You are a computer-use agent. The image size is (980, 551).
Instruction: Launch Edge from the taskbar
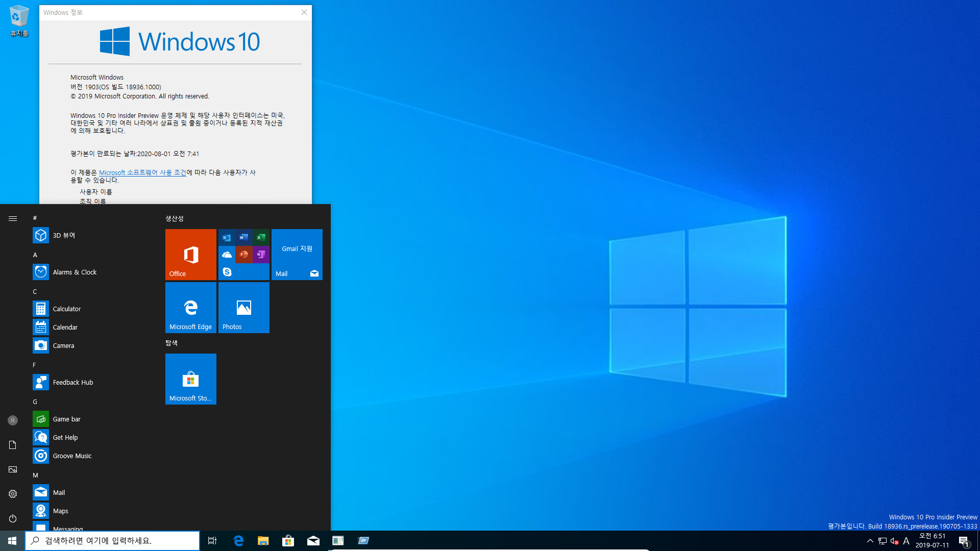pyautogui.click(x=238, y=541)
